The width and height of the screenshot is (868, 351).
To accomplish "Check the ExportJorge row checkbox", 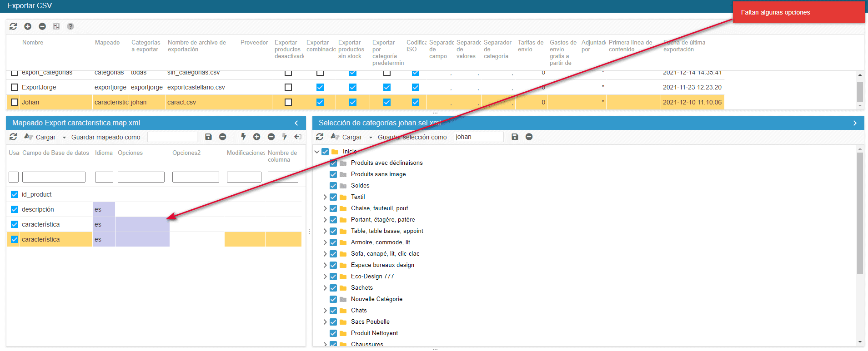I will tap(15, 87).
